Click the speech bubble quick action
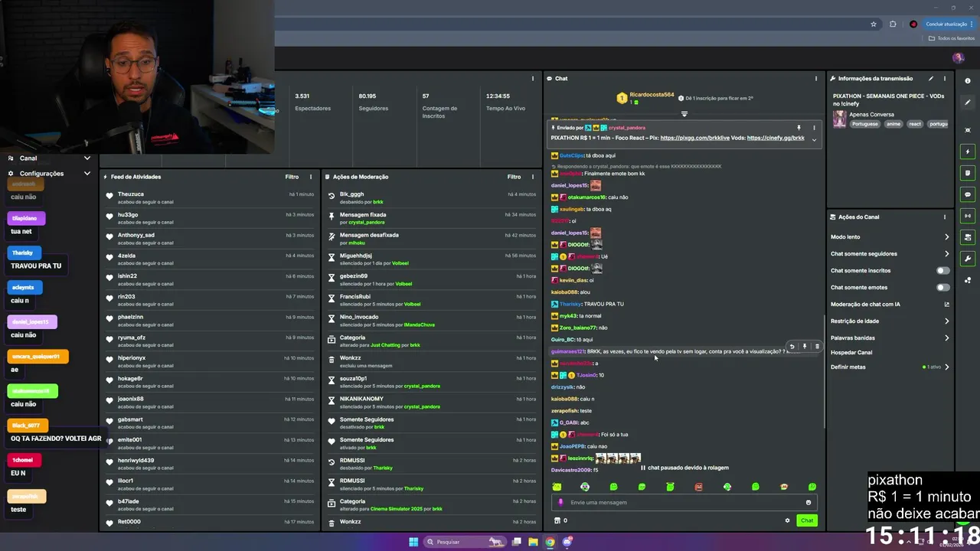The image size is (980, 551). (x=968, y=194)
